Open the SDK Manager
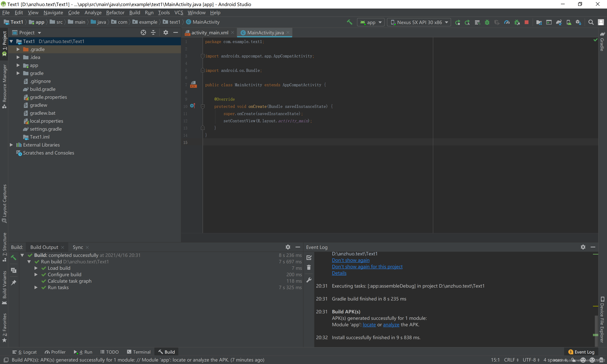 click(579, 22)
